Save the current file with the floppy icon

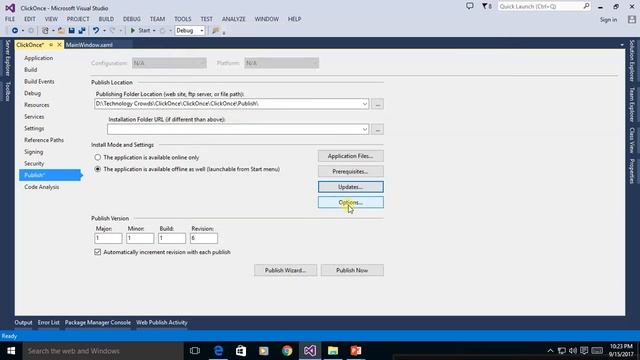(71, 31)
